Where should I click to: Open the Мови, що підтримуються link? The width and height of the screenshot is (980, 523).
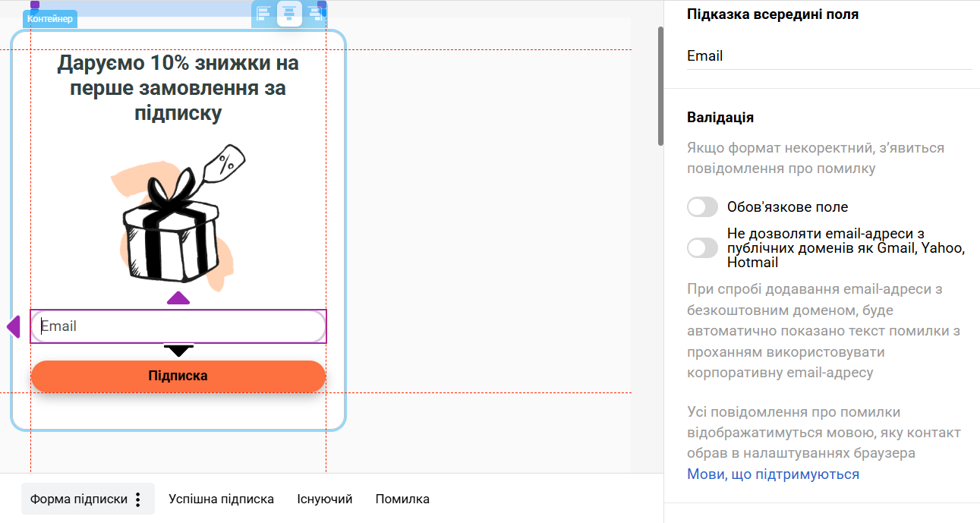click(x=773, y=474)
